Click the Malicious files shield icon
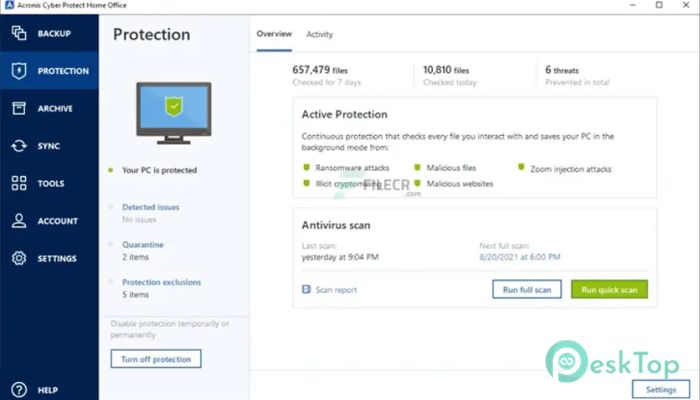 (x=417, y=167)
